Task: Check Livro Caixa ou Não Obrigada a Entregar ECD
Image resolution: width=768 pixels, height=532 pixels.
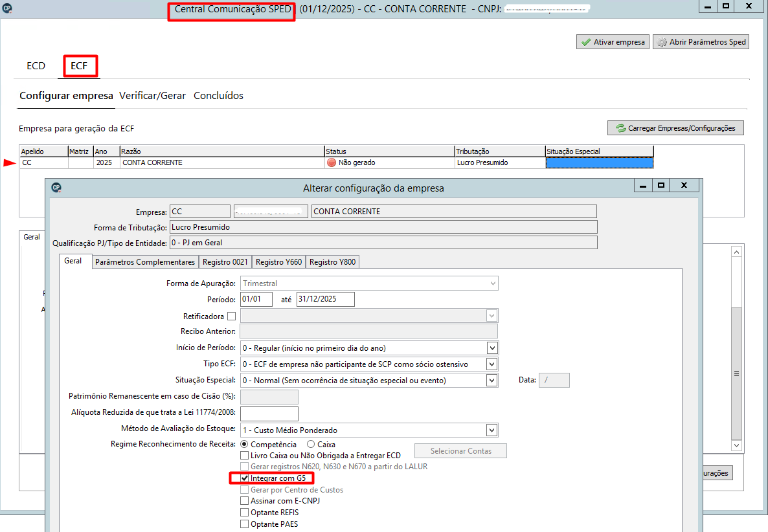Action: tap(244, 456)
